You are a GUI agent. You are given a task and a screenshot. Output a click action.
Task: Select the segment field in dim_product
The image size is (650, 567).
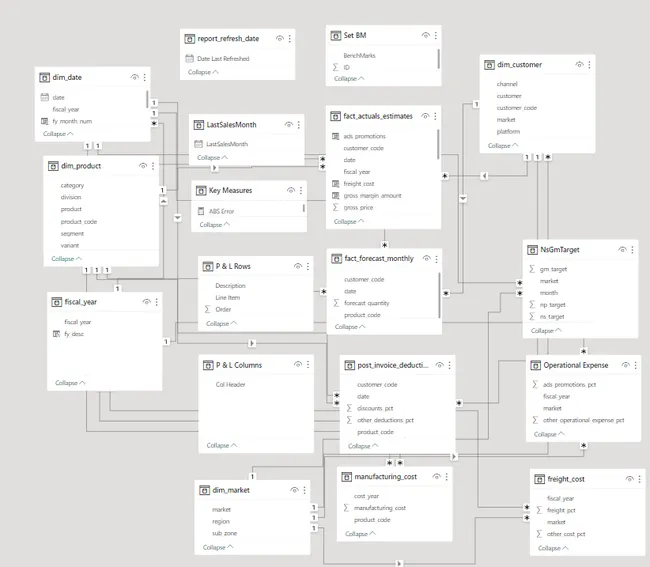72,234
